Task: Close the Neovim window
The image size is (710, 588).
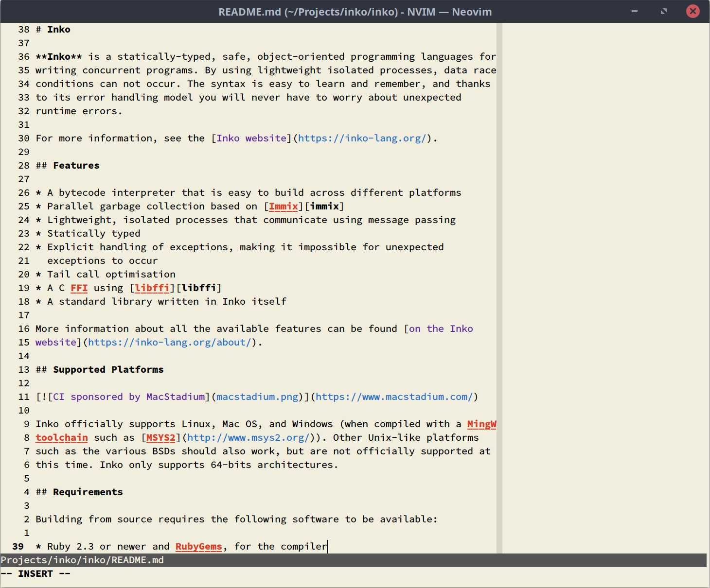Action: [x=693, y=11]
